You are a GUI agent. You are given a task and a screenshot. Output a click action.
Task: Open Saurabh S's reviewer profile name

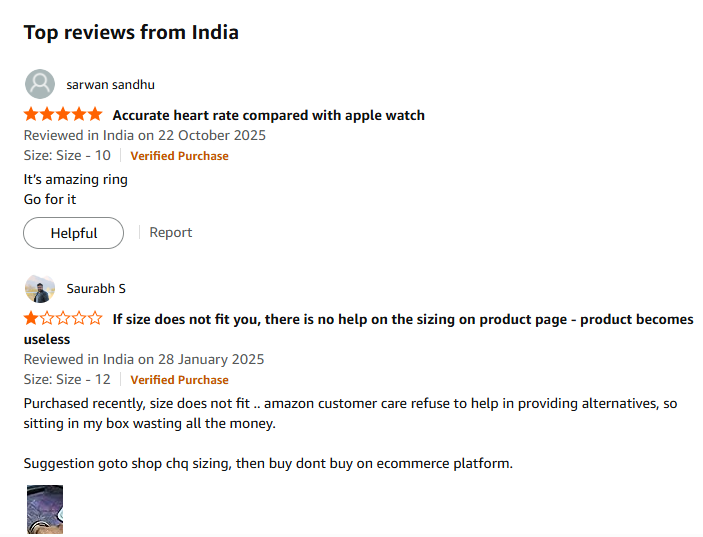point(96,289)
